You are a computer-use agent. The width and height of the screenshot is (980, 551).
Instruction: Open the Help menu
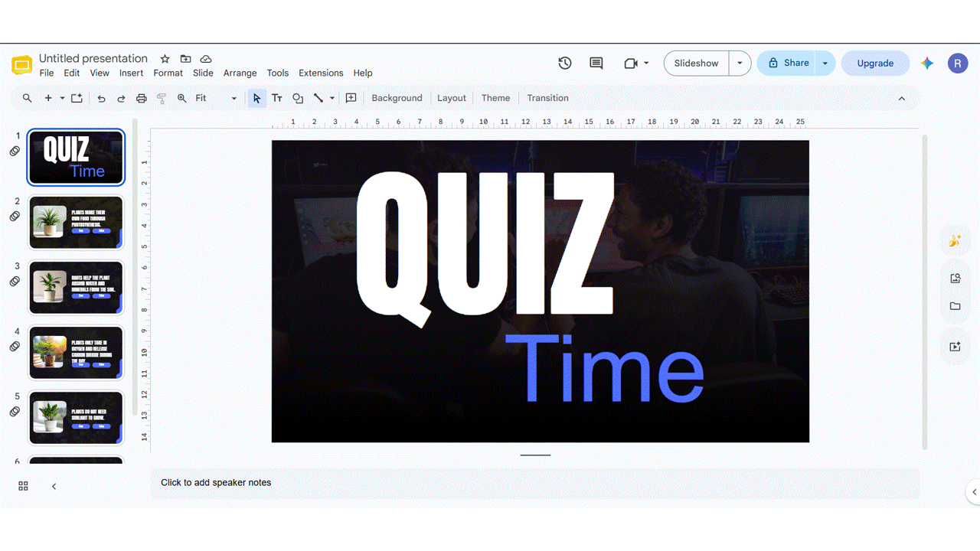pos(363,73)
